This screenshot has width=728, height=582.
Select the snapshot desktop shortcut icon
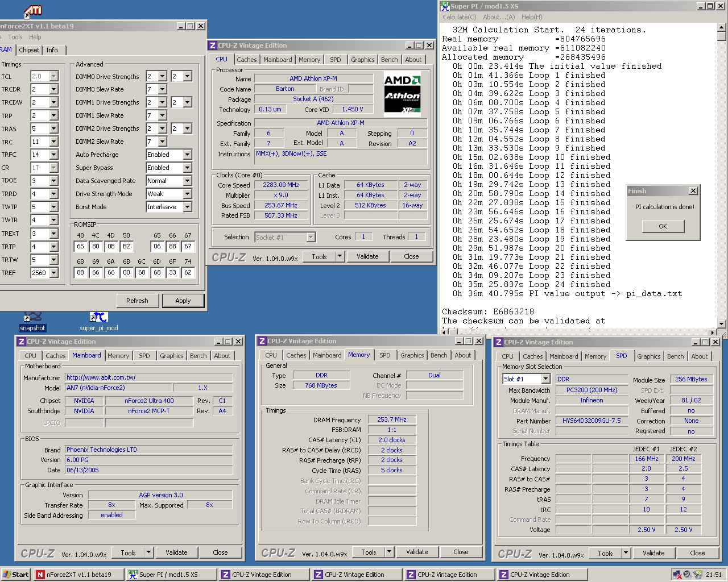32,317
